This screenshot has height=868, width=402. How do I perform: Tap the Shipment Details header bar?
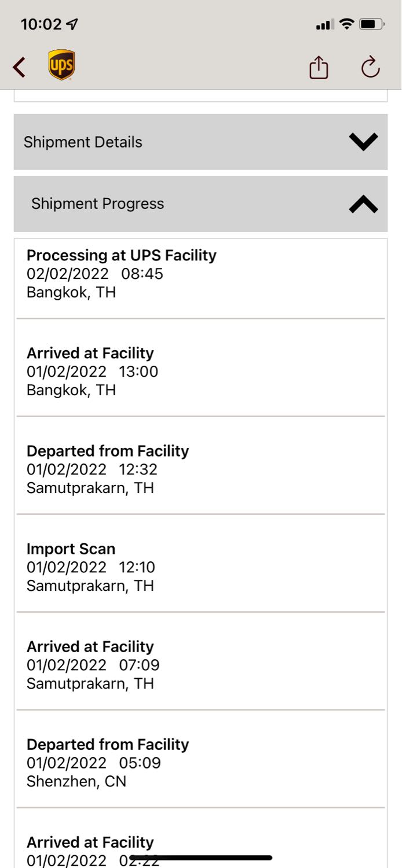click(x=200, y=142)
